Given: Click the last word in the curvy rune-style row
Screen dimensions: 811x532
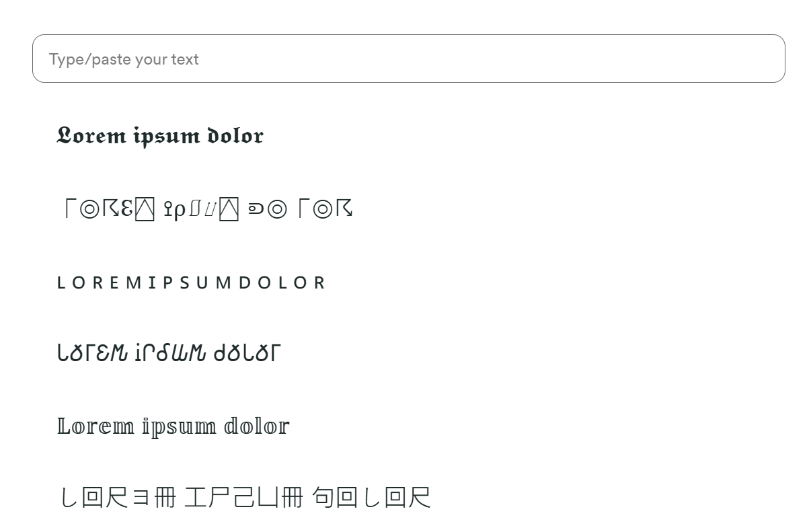Looking at the screenshot, I should click(x=247, y=353).
